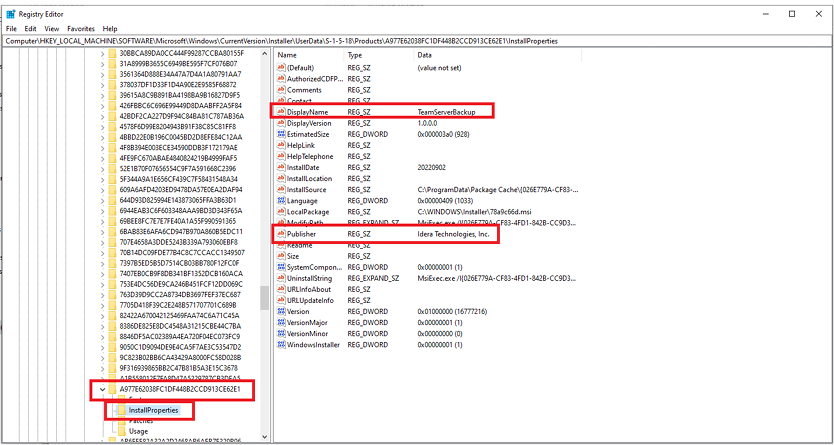Click the DWORD icon of VersionMajor value
This screenshot has width=834, height=445.
point(281,323)
